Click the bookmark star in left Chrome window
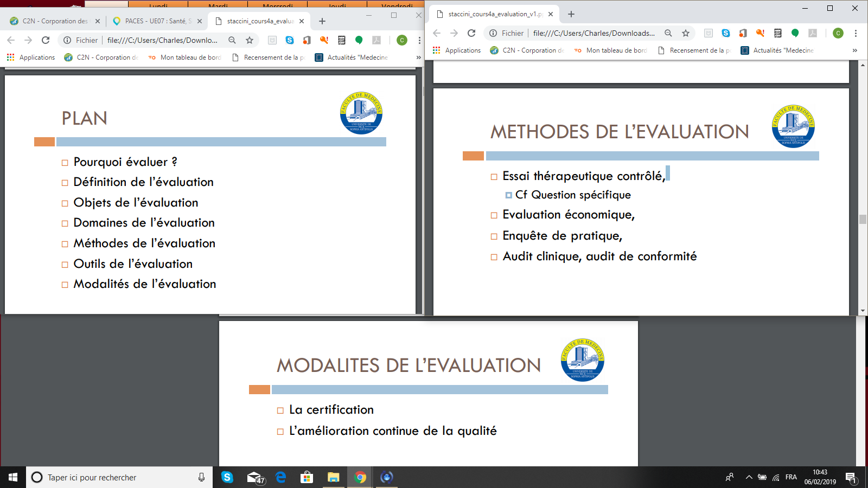Screen dimensions: 868x488 coord(250,40)
